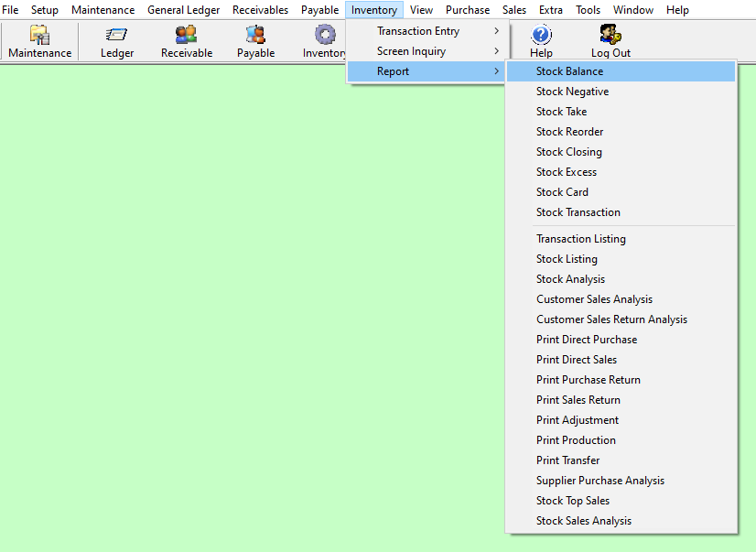Click the Log Out toolbar icon
The width and height of the screenshot is (756, 552).
[610, 41]
